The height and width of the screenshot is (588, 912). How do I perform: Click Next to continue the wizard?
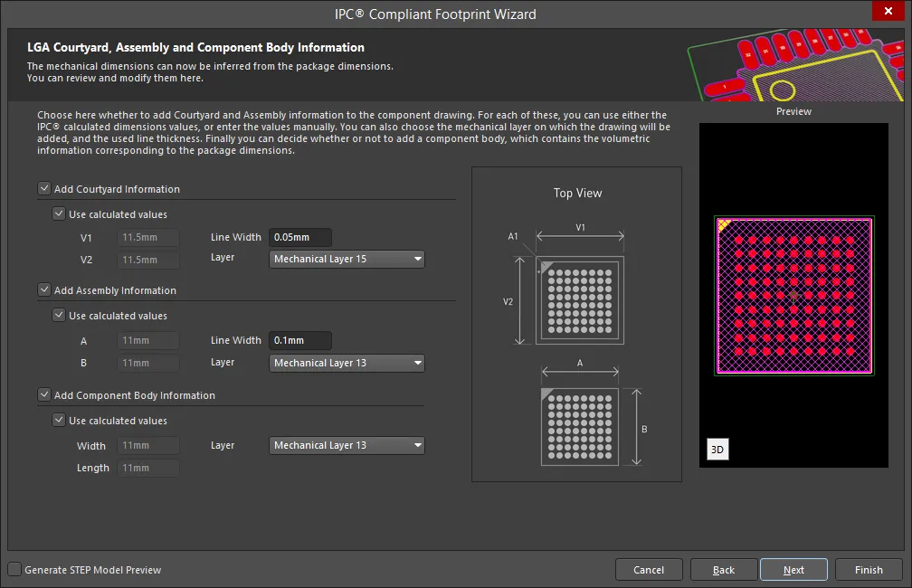click(793, 570)
